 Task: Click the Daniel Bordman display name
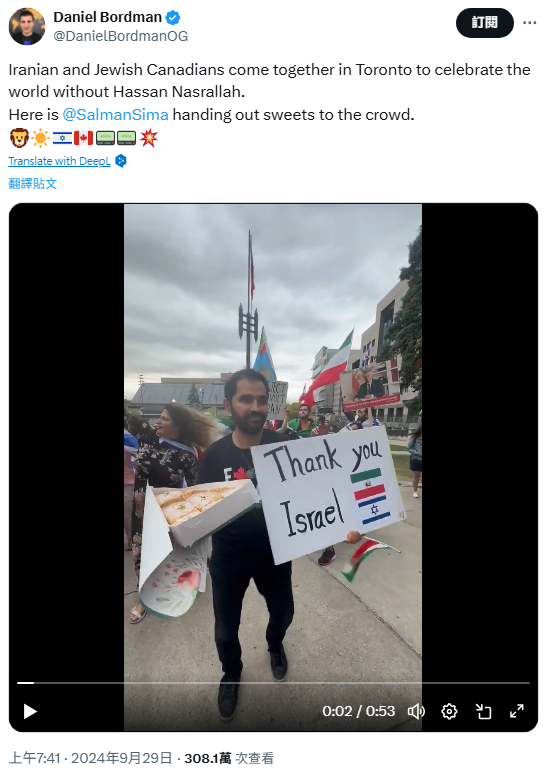coord(108,17)
